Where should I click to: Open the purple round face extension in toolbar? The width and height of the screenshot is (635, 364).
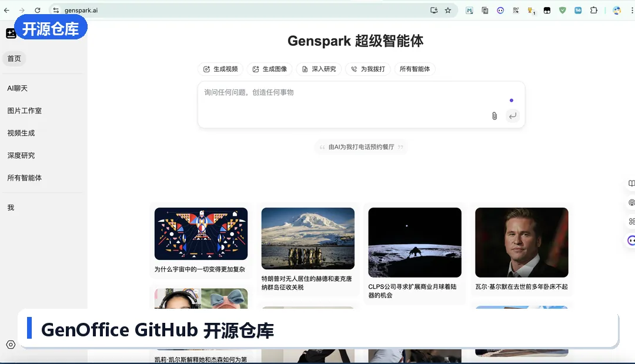[500, 11]
